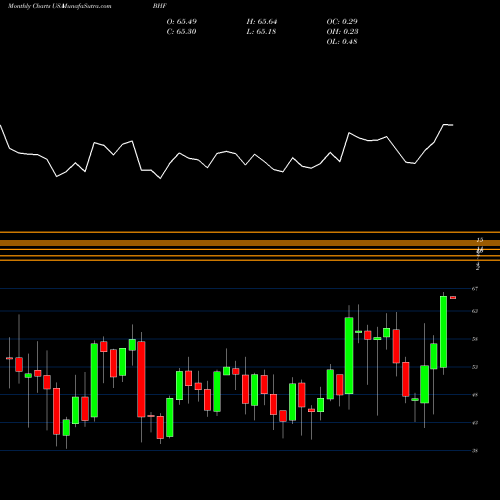
Task: Click the 63 price axis label
Action: click(475, 311)
